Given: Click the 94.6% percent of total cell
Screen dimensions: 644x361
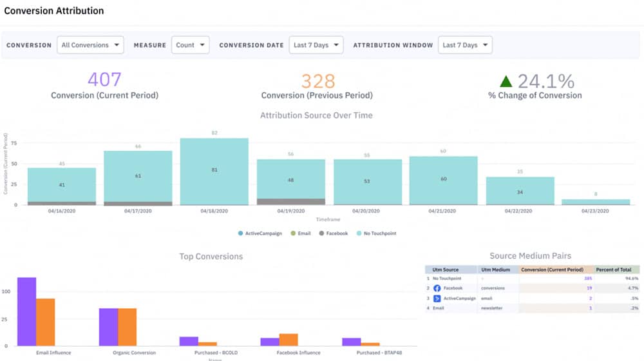Looking at the screenshot, I should point(632,278).
